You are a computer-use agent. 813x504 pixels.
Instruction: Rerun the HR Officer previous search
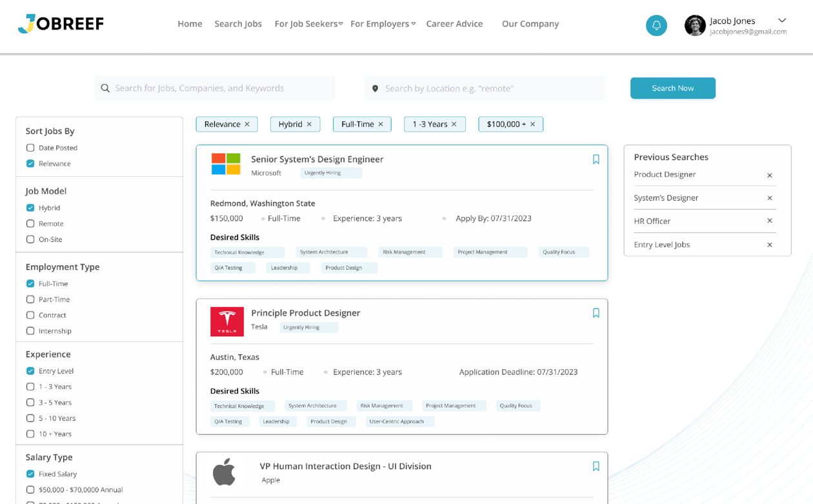coord(652,221)
